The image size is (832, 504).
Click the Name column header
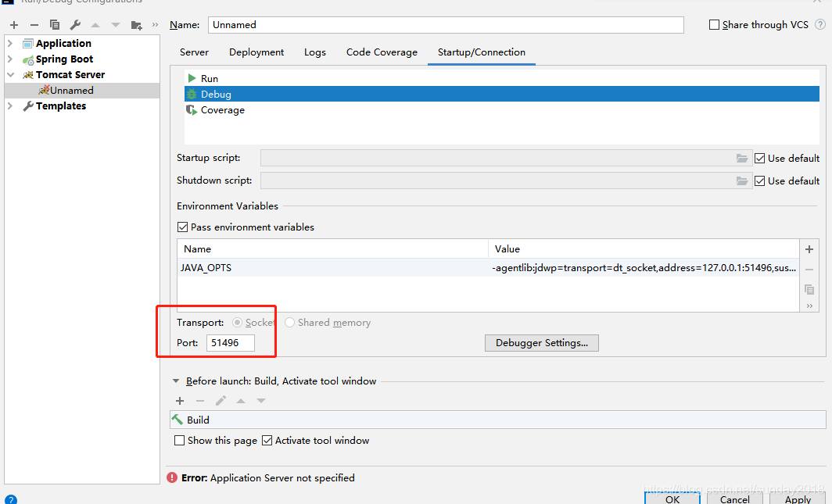click(332, 249)
